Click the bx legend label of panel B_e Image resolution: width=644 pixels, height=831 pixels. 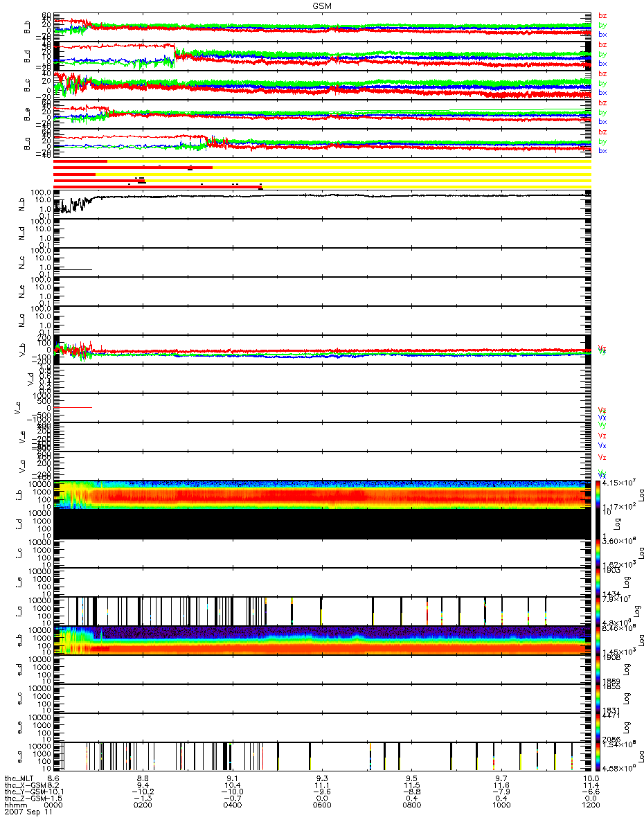coord(602,121)
